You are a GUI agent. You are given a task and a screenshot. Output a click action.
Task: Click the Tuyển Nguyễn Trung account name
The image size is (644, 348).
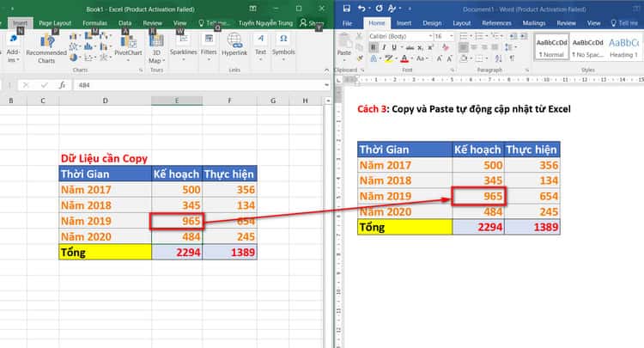[265, 23]
